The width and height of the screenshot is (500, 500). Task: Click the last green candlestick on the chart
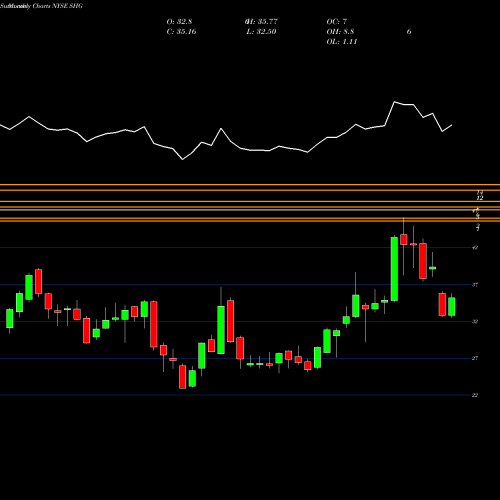pyautogui.click(x=452, y=306)
